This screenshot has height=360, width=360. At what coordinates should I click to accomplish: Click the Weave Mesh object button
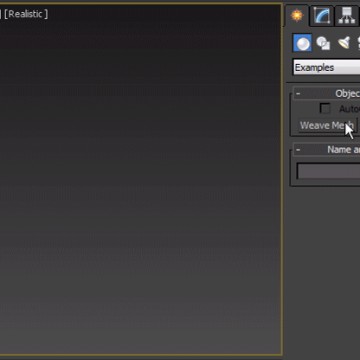tap(328, 125)
